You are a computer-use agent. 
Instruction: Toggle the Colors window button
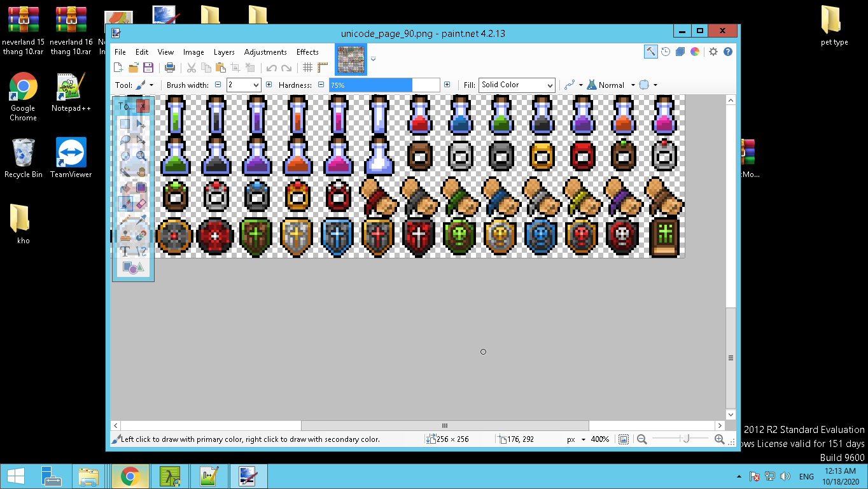coord(695,52)
